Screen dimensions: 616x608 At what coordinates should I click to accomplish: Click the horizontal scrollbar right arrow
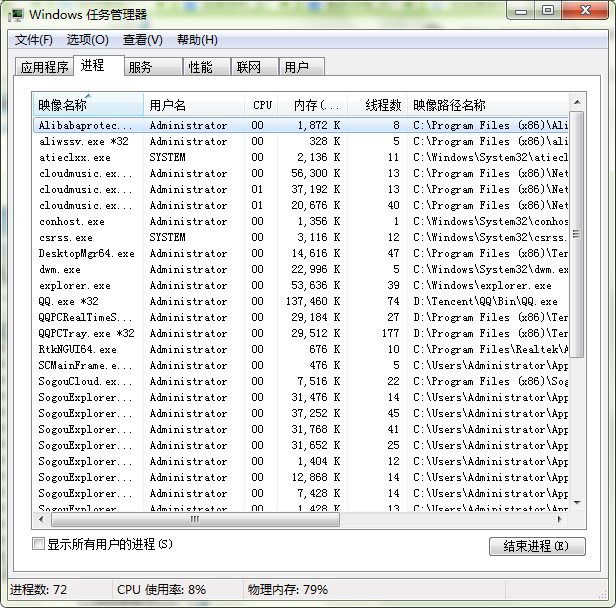pyautogui.click(x=560, y=520)
